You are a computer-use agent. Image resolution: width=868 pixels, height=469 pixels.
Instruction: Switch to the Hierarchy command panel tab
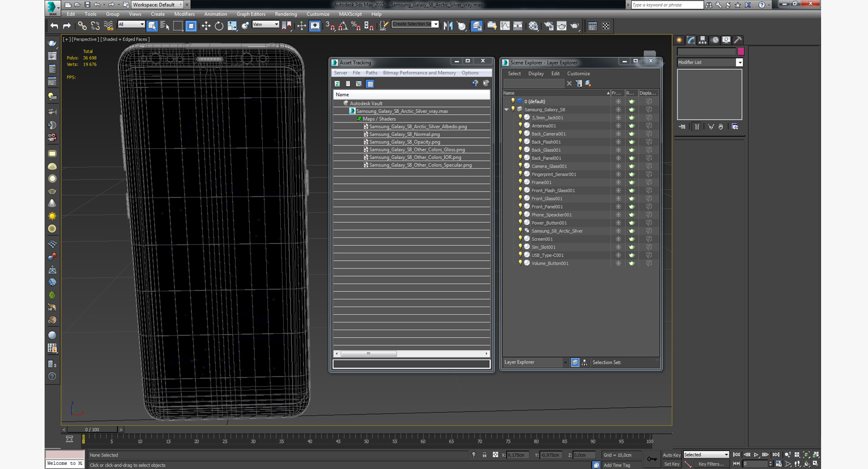click(703, 40)
